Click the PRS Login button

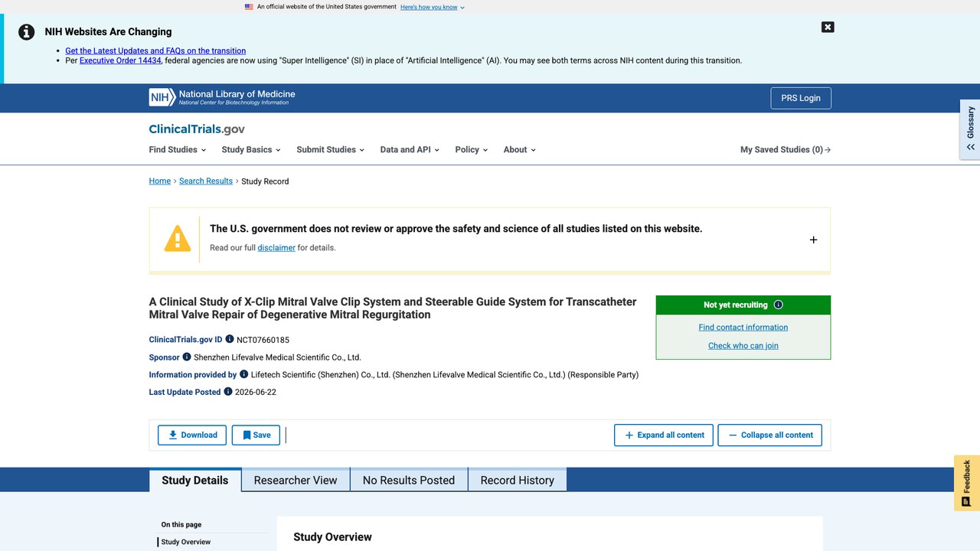coord(801,98)
